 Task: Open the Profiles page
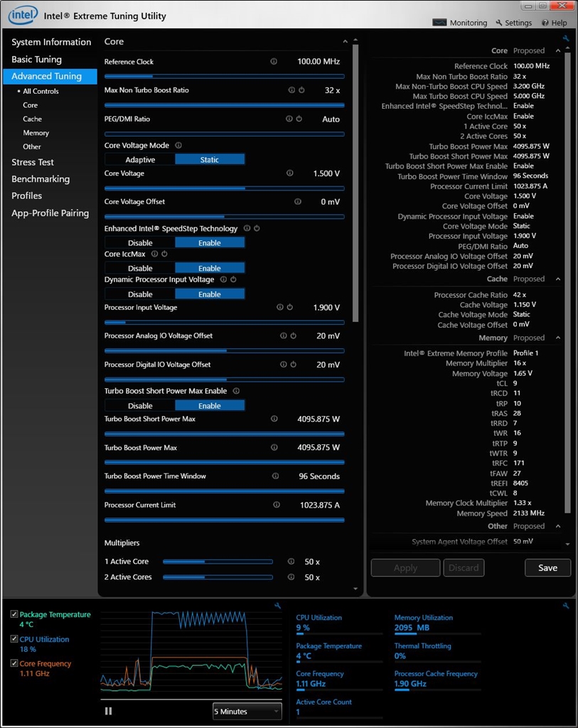click(26, 196)
